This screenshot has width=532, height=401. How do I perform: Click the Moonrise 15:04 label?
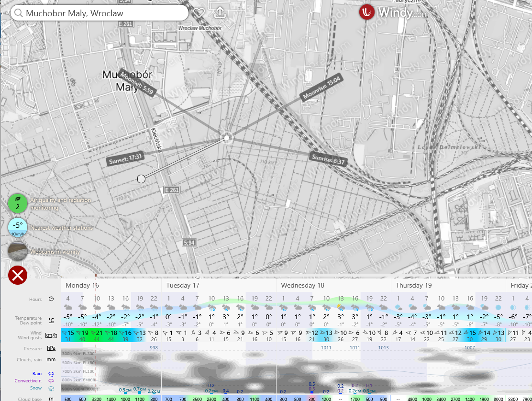(322, 88)
